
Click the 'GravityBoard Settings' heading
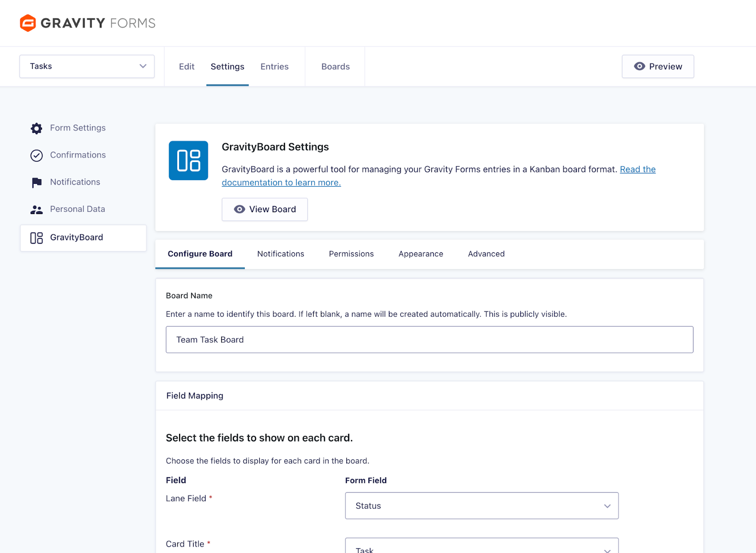(275, 147)
